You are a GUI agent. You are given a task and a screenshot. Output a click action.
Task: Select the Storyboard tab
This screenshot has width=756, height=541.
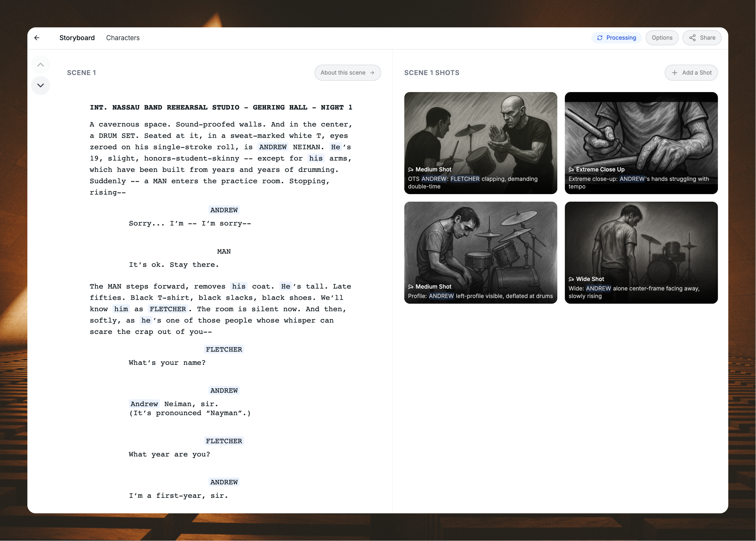coord(77,38)
